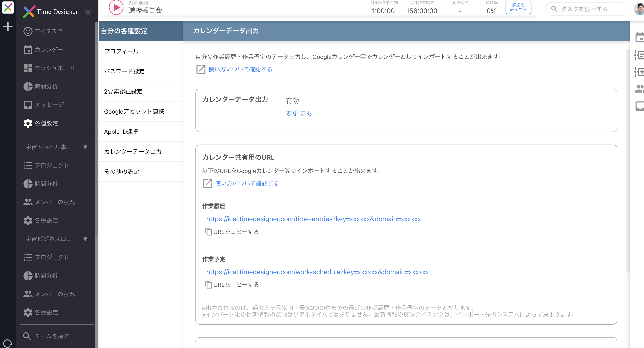Open 時間分析 under the 宇宙ビジネスロ team
This screenshot has width=644, height=348.
pyautogui.click(x=41, y=276)
